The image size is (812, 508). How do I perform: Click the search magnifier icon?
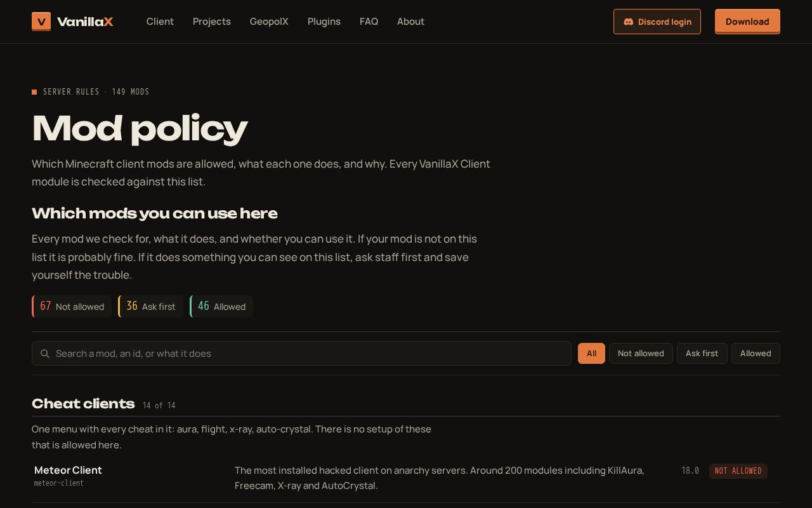tap(45, 354)
